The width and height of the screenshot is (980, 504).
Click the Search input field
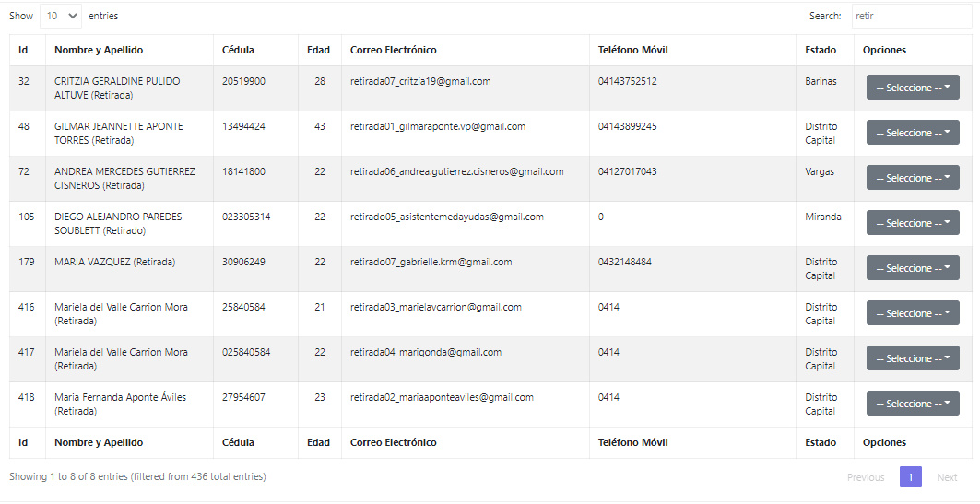tap(911, 17)
